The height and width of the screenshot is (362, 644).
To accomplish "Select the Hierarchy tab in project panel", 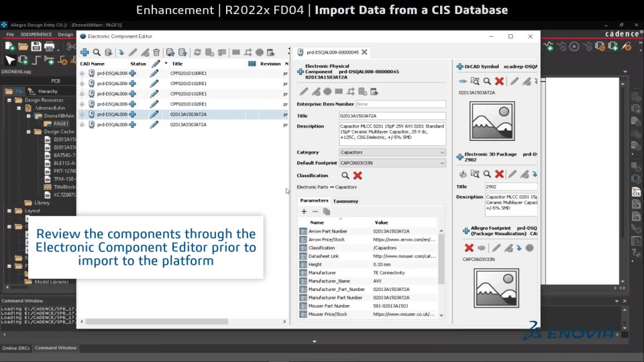I will 44,91.
